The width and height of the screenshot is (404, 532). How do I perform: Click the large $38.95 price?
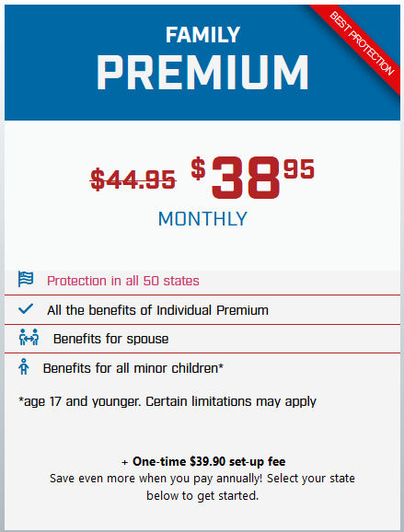(x=252, y=177)
